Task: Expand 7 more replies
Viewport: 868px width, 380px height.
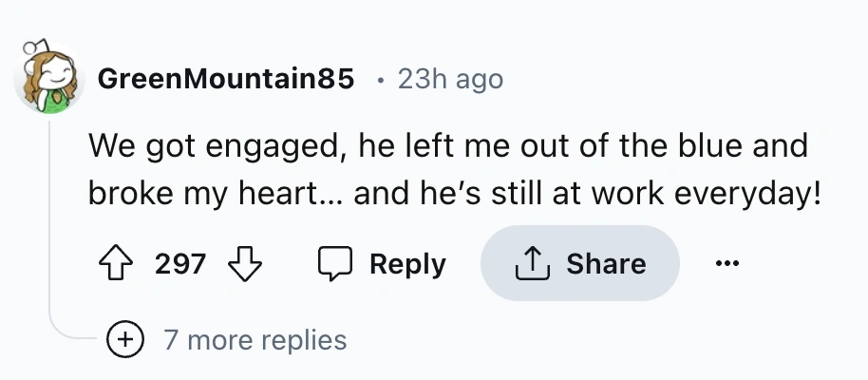Action: click(255, 339)
